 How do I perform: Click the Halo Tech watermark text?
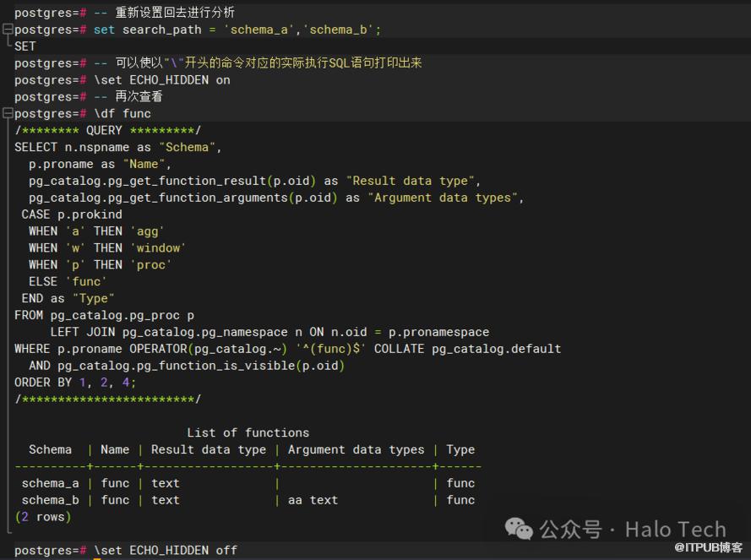[x=675, y=530]
